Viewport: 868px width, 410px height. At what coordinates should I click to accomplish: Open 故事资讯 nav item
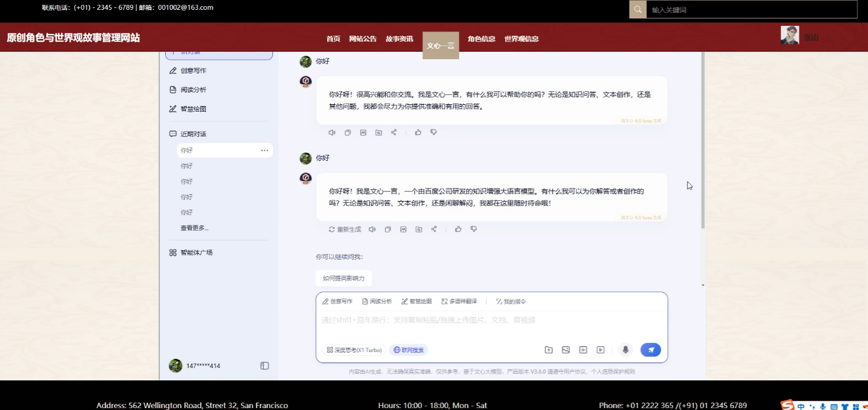[399, 39]
